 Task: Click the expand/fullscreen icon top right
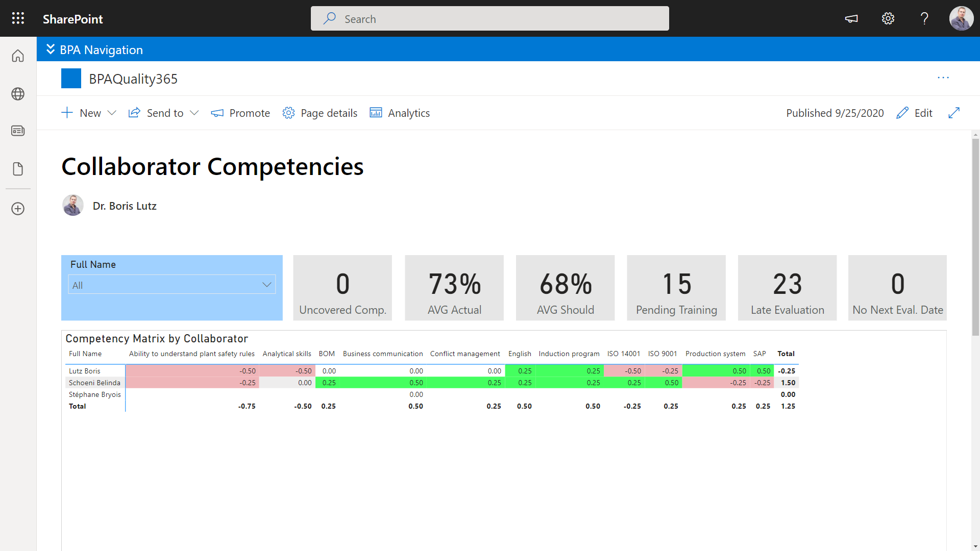click(x=955, y=112)
